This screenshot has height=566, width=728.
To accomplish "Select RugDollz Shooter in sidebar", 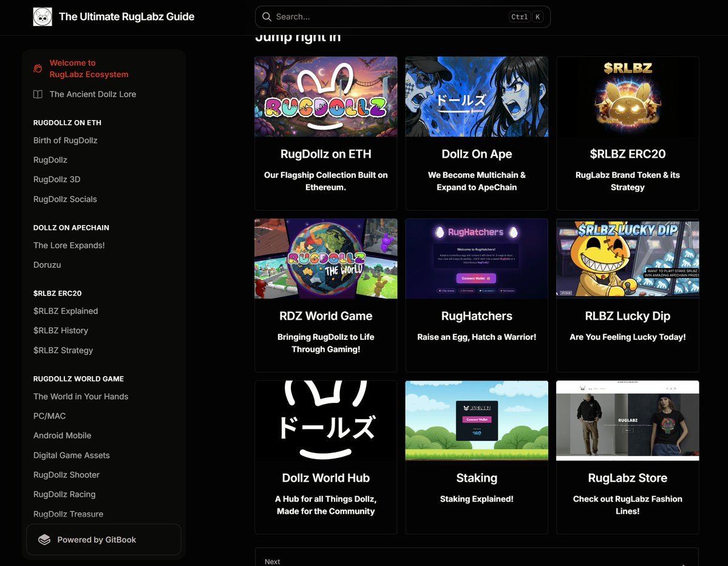I will pyautogui.click(x=66, y=474).
